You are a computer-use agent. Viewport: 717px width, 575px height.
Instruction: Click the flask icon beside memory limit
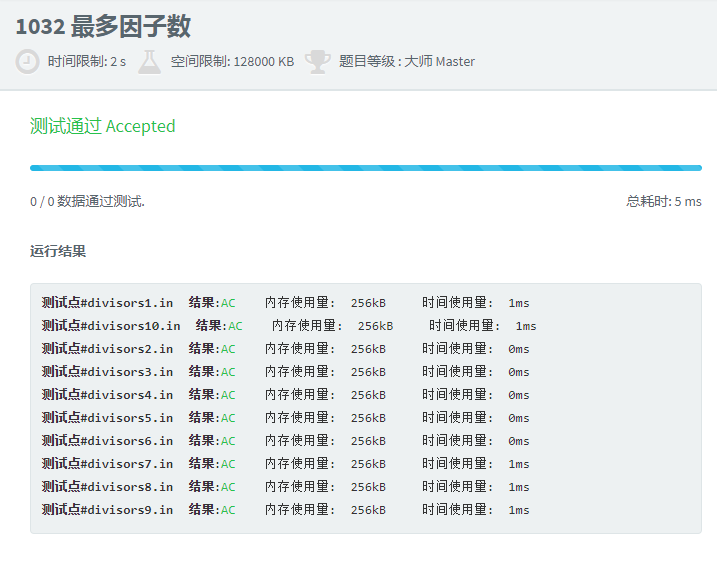coord(150,62)
